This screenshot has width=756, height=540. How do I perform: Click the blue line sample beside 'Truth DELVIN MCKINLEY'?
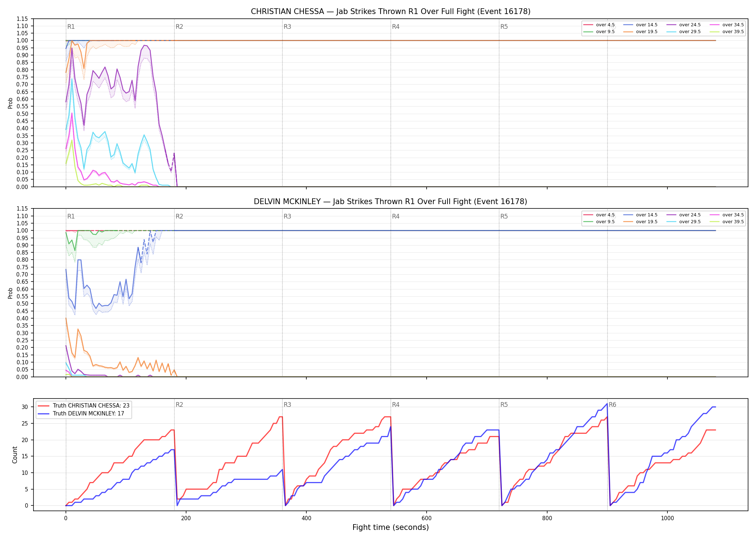pos(44,414)
